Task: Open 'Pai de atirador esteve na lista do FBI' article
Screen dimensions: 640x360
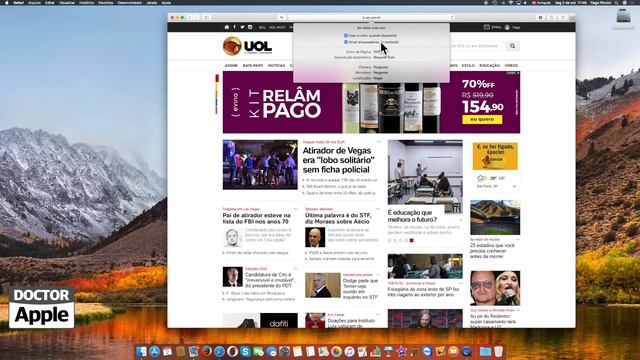Action: (x=257, y=218)
